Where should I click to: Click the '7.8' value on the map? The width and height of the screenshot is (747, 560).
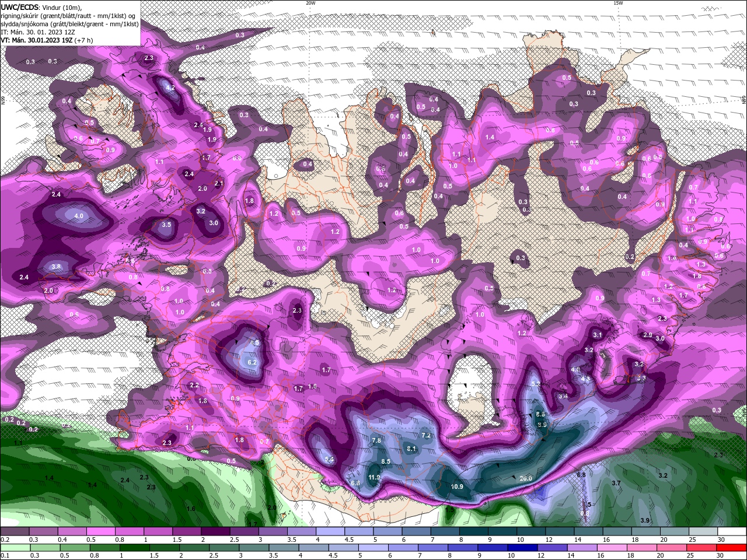point(376,440)
